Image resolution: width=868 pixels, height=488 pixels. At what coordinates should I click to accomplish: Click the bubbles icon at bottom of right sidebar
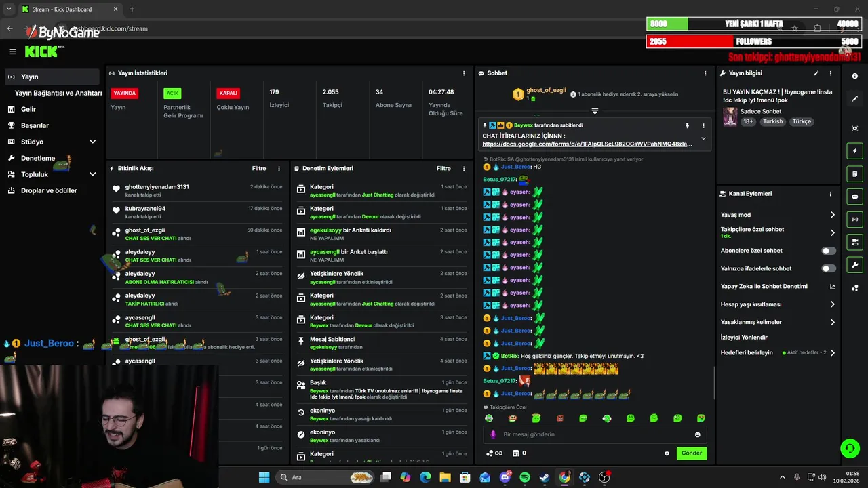click(x=855, y=287)
